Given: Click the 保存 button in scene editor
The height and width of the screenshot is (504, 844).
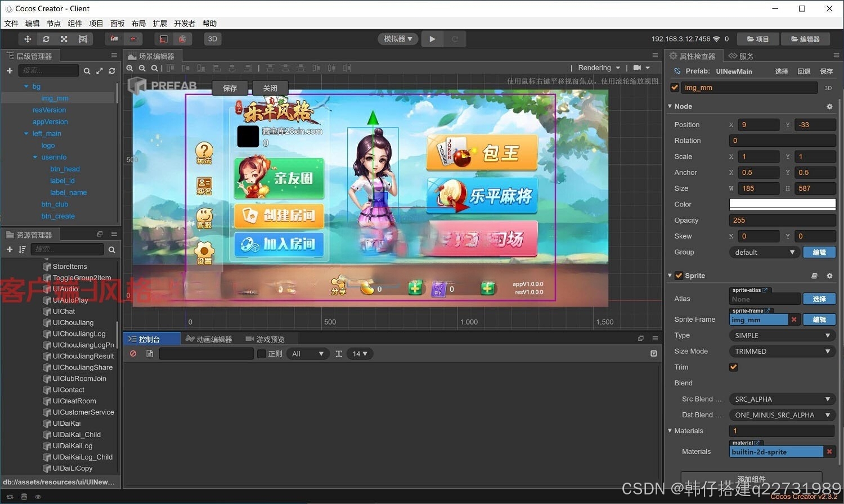Looking at the screenshot, I should point(230,88).
